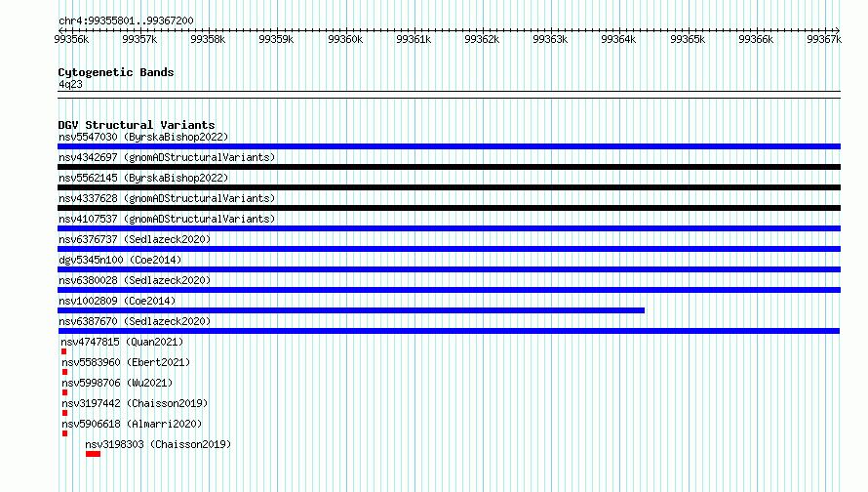The height and width of the screenshot is (492, 868).
Task: Click the 99361k ruler tick label
Action: [x=414, y=39]
